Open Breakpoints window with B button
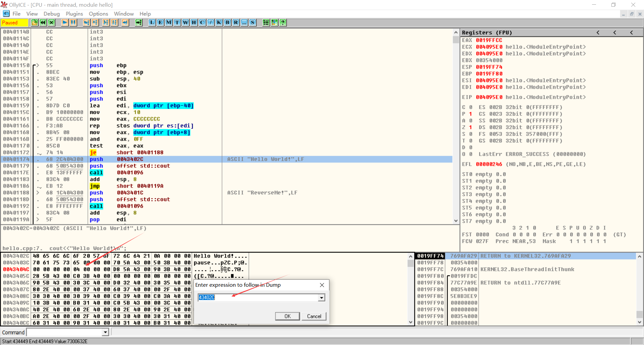 [x=227, y=22]
